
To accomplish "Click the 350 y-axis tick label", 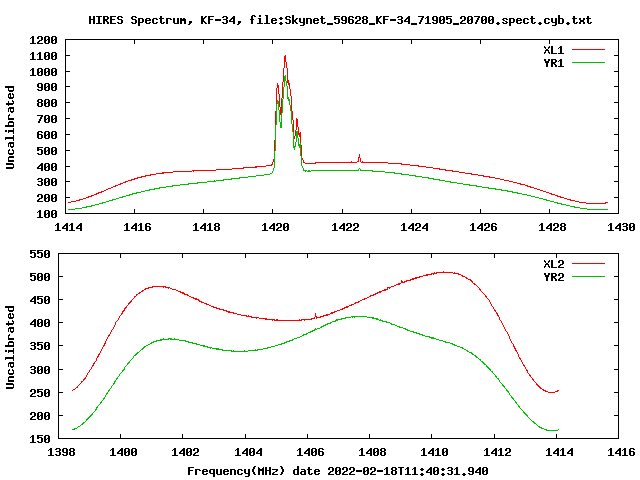I will tap(40, 347).
